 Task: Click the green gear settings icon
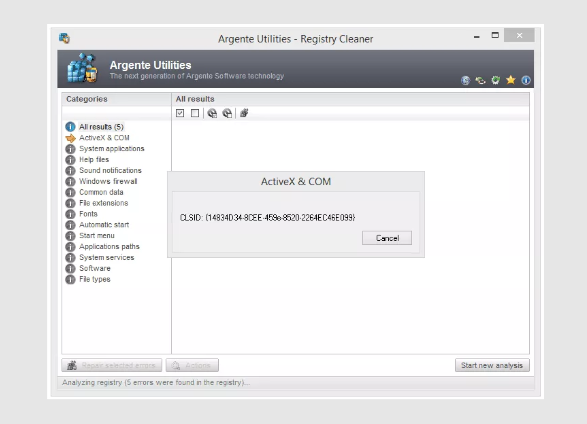495,80
